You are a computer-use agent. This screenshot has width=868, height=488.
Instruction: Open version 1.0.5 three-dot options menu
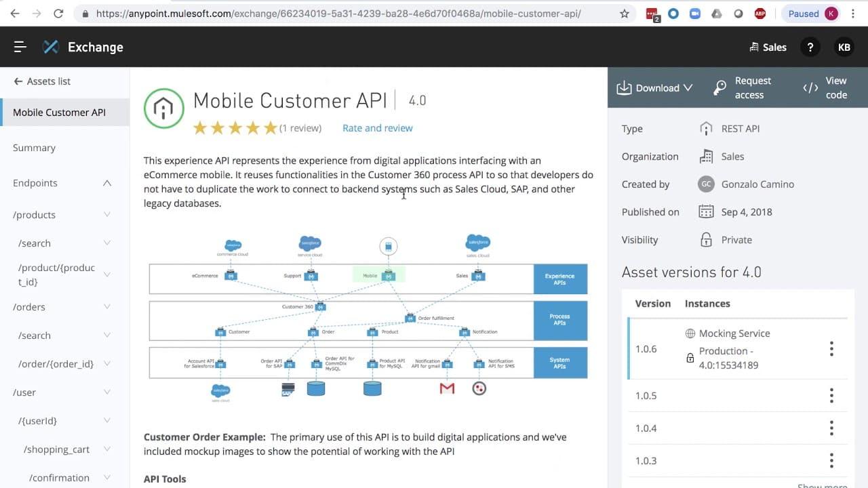[831, 396]
